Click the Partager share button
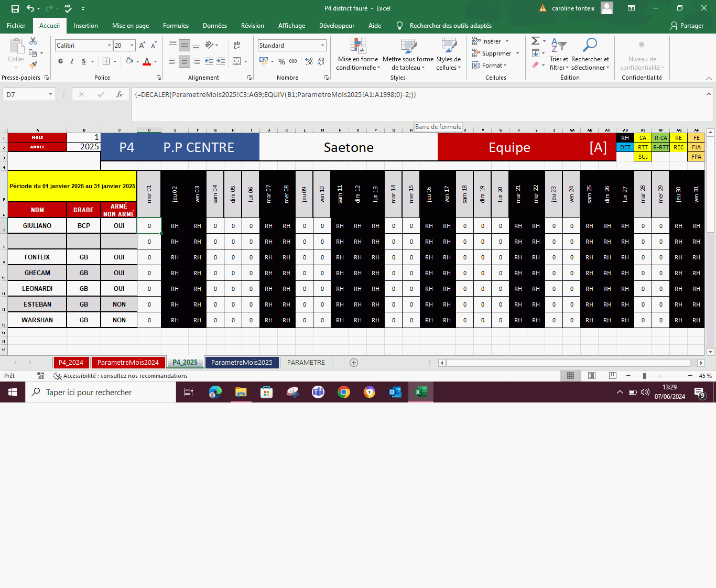 pos(687,26)
